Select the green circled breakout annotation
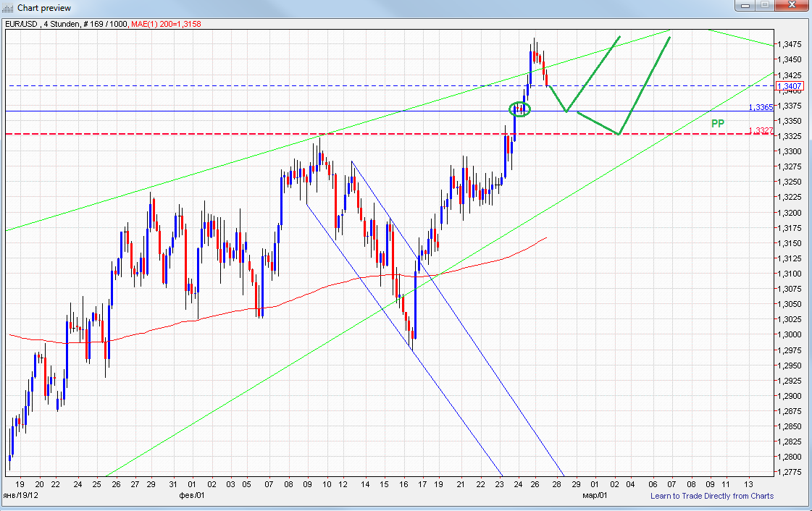 click(x=519, y=109)
